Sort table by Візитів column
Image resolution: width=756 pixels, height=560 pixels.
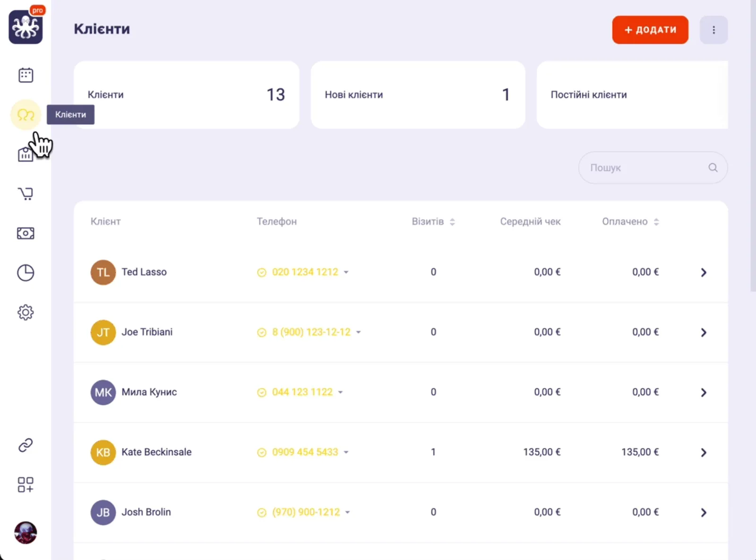pos(452,222)
